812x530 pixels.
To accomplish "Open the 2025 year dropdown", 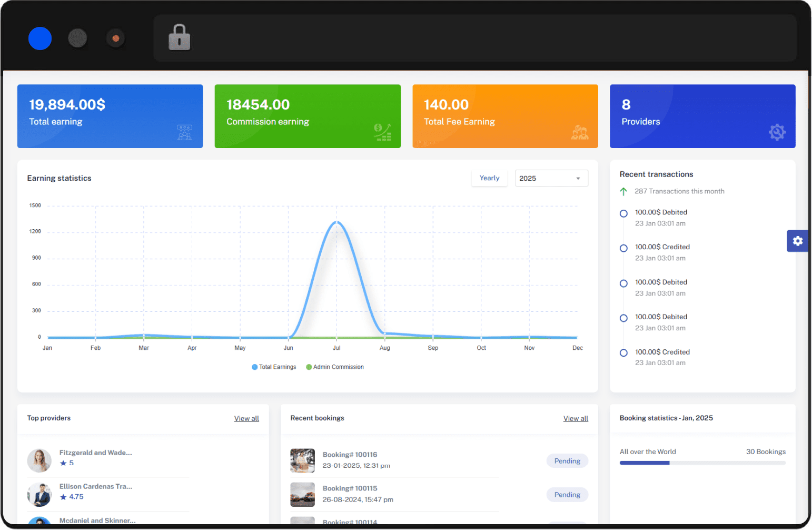I will click(x=551, y=179).
